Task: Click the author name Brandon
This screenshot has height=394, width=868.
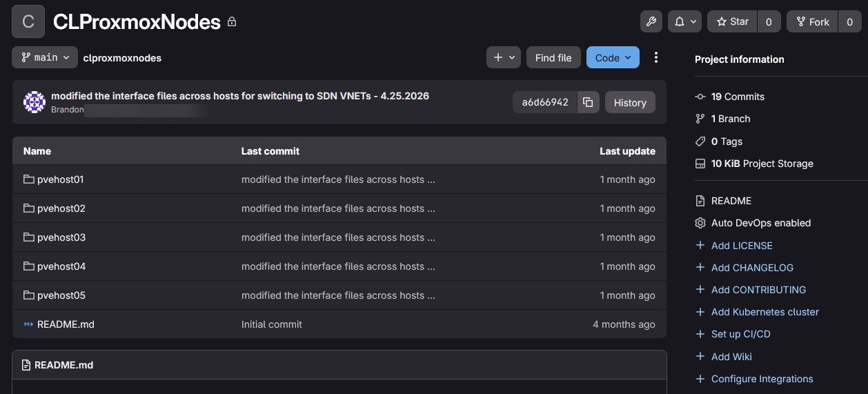Action: tap(68, 109)
